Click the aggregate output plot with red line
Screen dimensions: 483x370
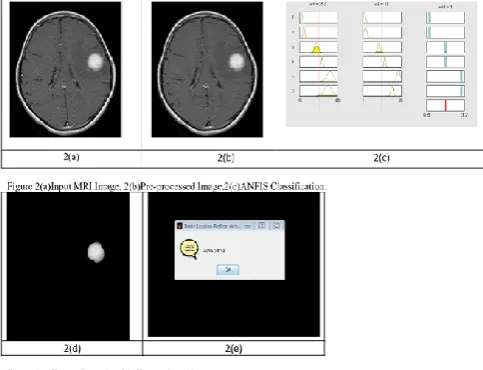click(x=445, y=106)
